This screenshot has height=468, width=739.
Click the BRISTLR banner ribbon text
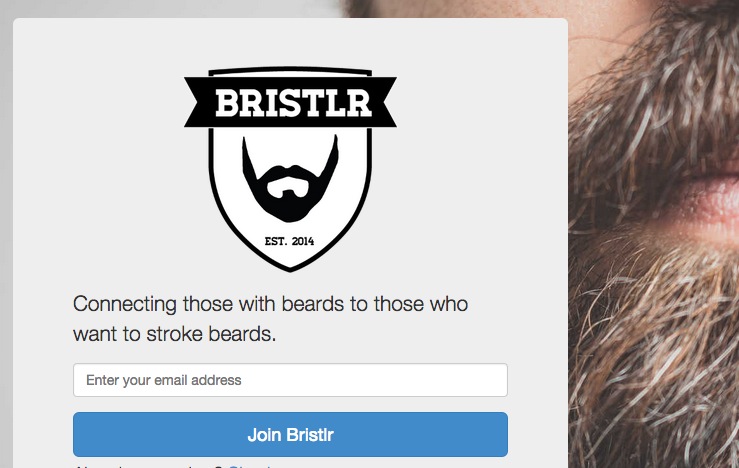click(290, 103)
